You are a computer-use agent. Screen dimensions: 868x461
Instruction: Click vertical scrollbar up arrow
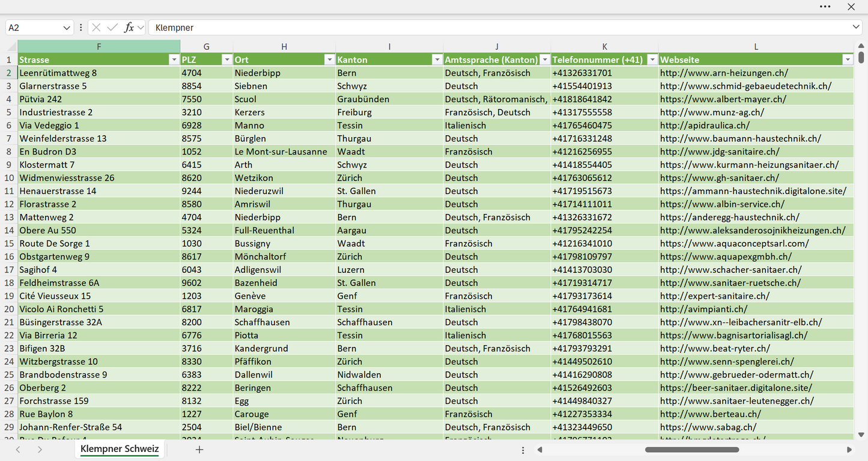[x=861, y=45]
